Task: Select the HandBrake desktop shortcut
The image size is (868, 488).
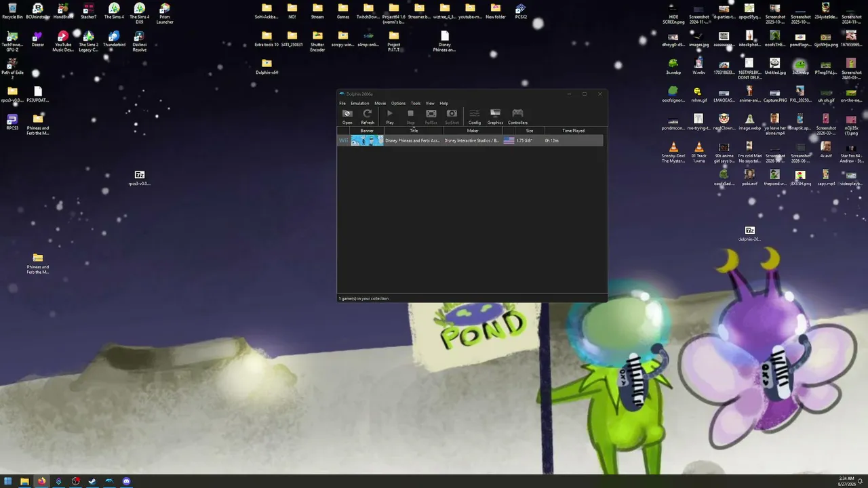Action: [x=63, y=12]
